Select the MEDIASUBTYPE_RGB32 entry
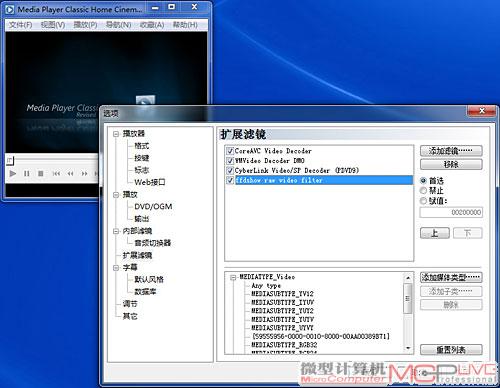Image resolution: width=500 pixels, height=388 pixels. pyautogui.click(x=284, y=345)
